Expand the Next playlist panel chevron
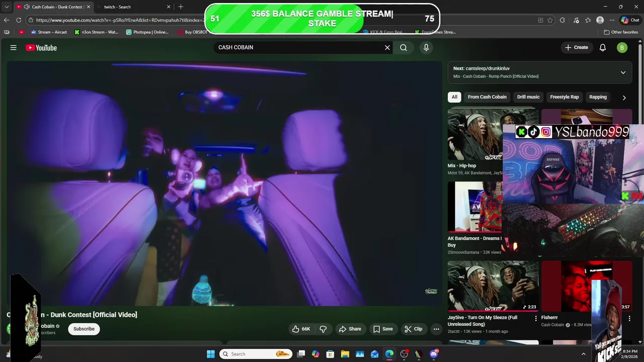Image resolution: width=644 pixels, height=362 pixels. pyautogui.click(x=623, y=72)
